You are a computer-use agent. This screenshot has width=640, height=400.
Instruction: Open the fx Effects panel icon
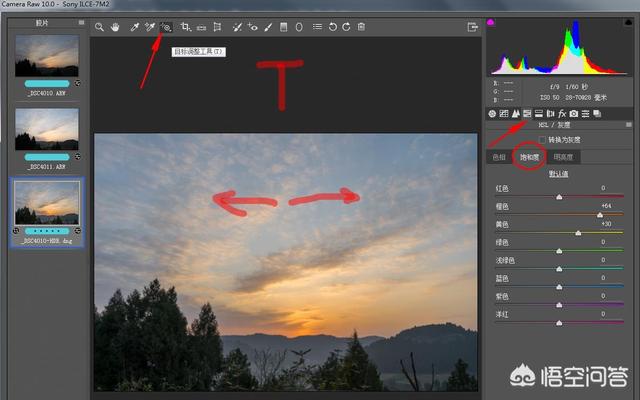(562, 114)
